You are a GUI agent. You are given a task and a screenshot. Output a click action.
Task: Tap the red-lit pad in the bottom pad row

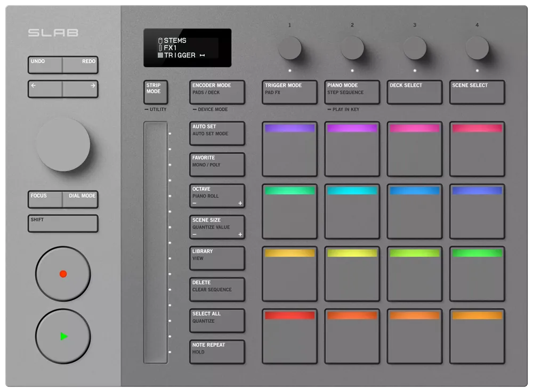289,337
